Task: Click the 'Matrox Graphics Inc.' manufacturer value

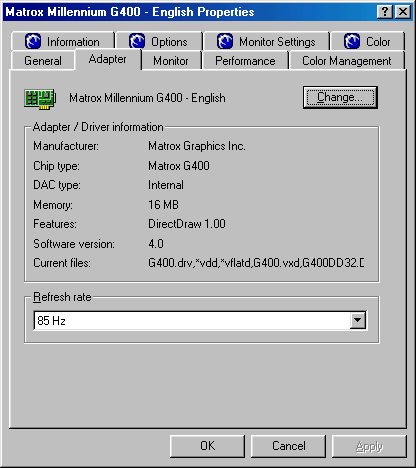Action: [197, 146]
